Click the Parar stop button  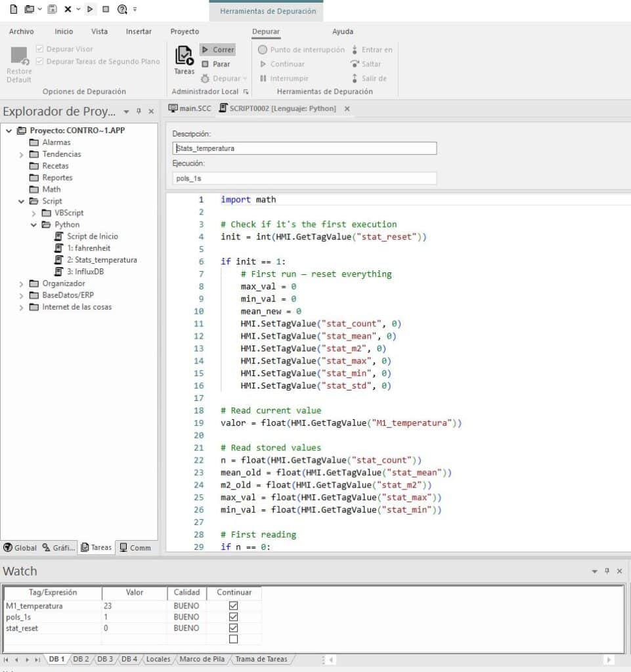[x=216, y=64]
